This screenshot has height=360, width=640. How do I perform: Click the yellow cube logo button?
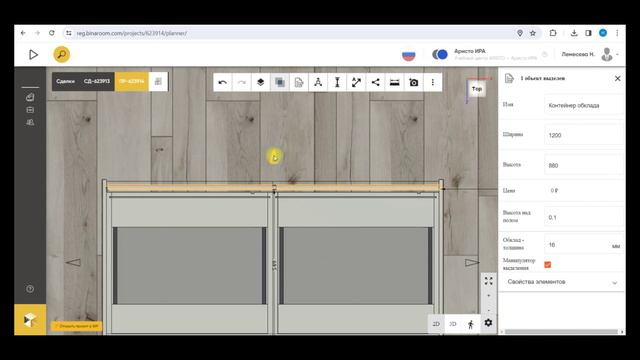(x=30, y=320)
